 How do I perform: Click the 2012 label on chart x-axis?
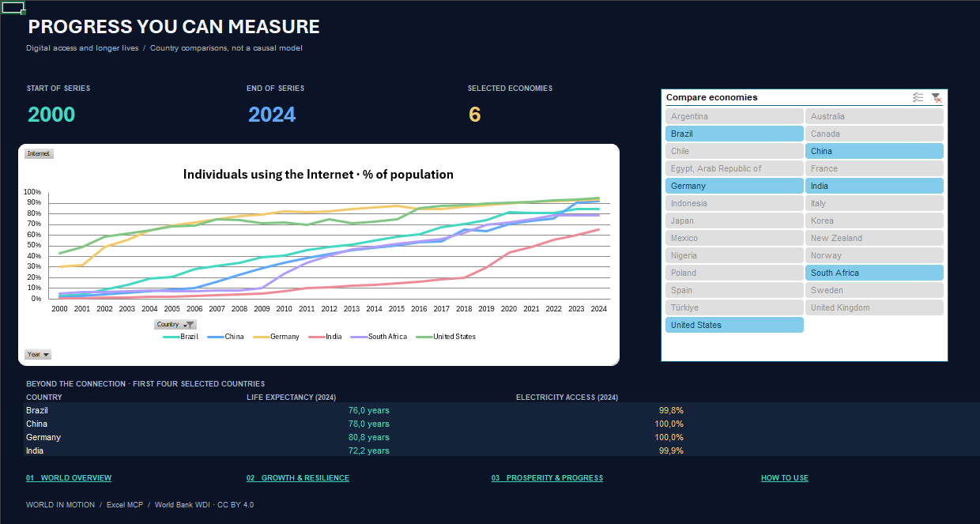point(329,309)
